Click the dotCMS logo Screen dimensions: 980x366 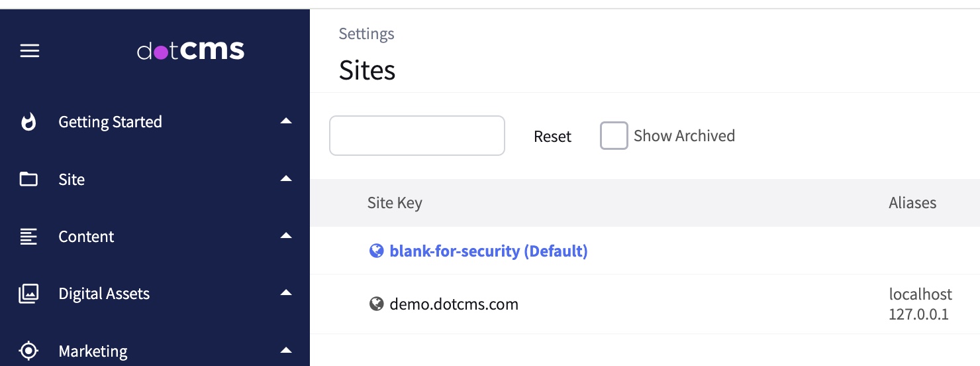(x=191, y=50)
